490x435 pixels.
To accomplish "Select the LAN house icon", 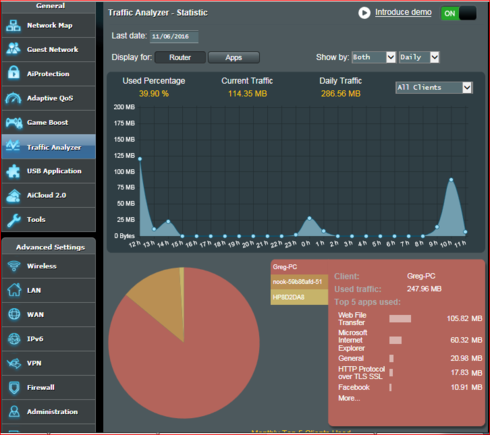I will pos(14,290).
